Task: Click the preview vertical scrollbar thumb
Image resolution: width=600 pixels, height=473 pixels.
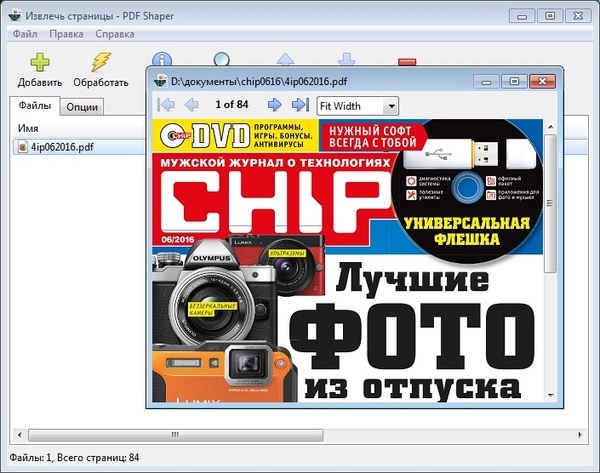Action: (551, 203)
